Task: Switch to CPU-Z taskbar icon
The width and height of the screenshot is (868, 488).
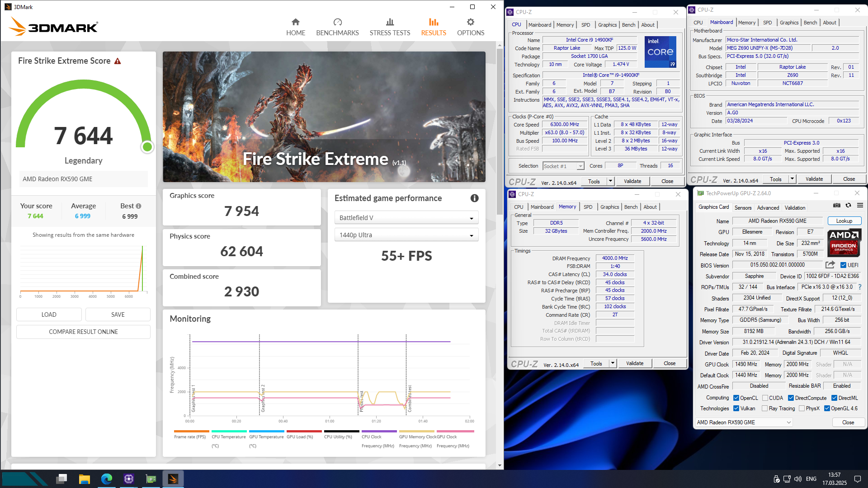Action: 129,479
